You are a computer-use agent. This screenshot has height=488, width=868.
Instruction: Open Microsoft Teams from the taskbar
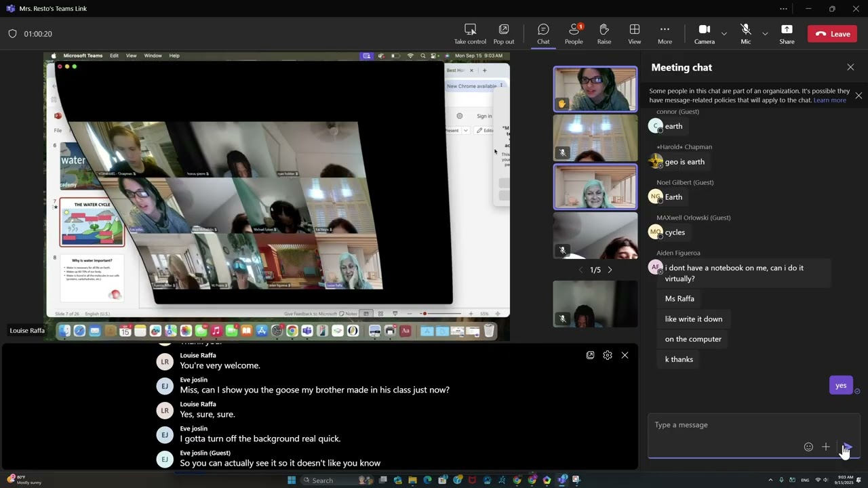(561, 481)
